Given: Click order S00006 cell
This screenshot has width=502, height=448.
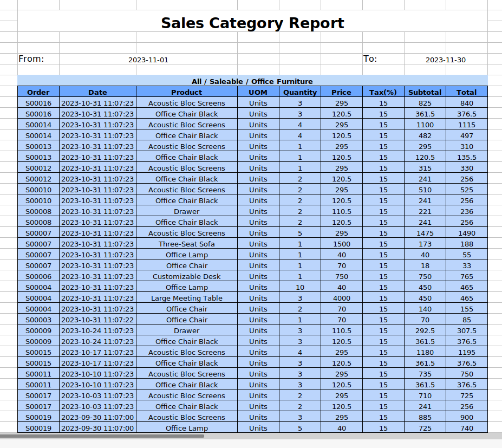Looking at the screenshot, I should click(x=38, y=276).
